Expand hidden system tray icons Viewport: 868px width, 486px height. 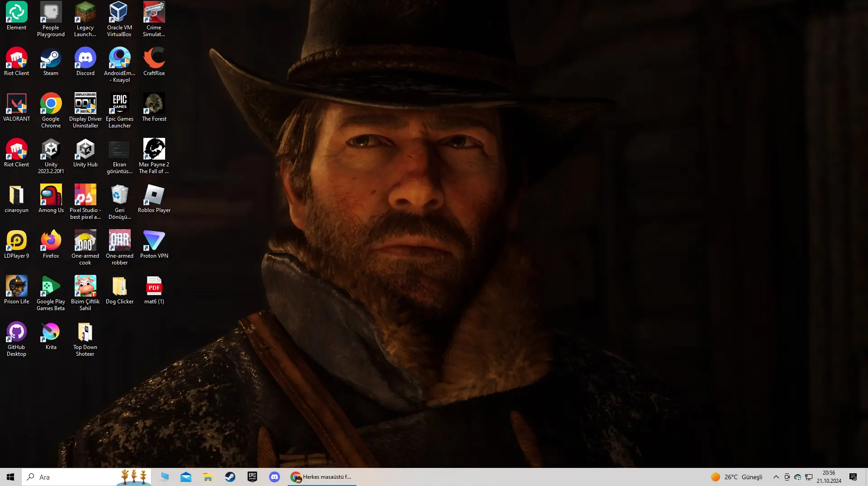coord(776,477)
